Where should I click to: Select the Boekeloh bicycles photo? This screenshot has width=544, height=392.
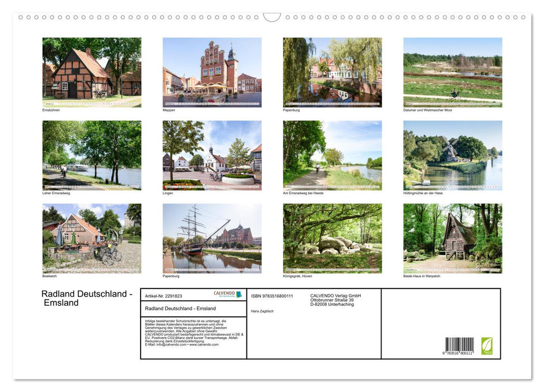tap(91, 239)
